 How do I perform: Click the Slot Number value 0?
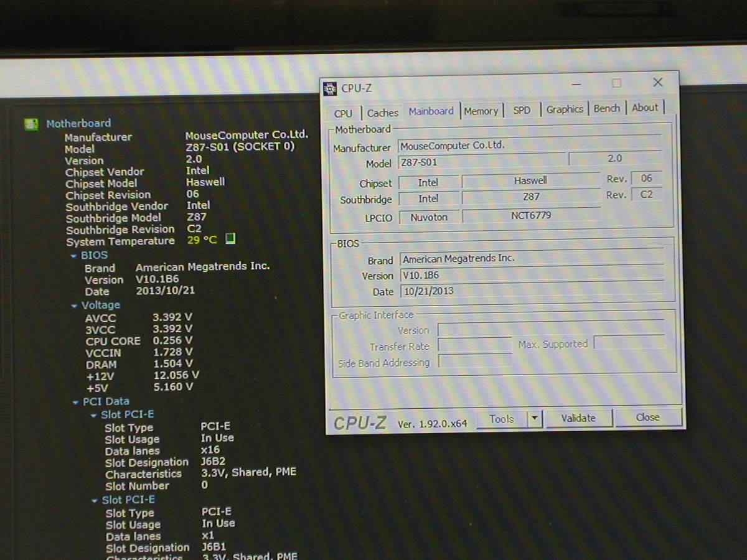[204, 485]
